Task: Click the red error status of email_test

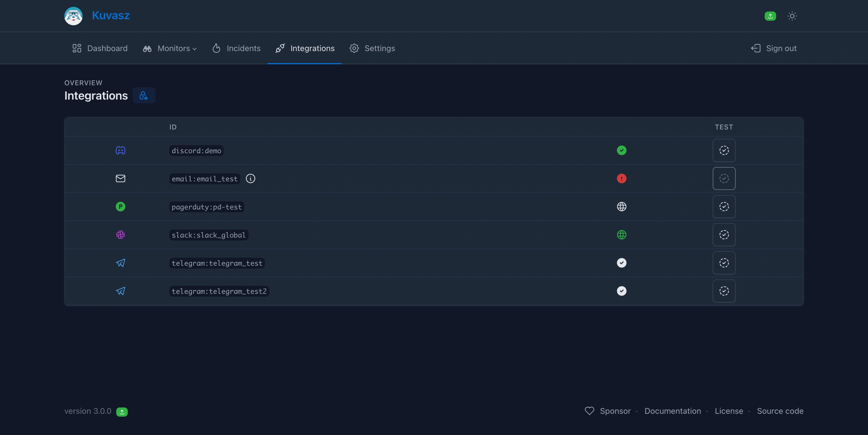Action: pos(621,178)
